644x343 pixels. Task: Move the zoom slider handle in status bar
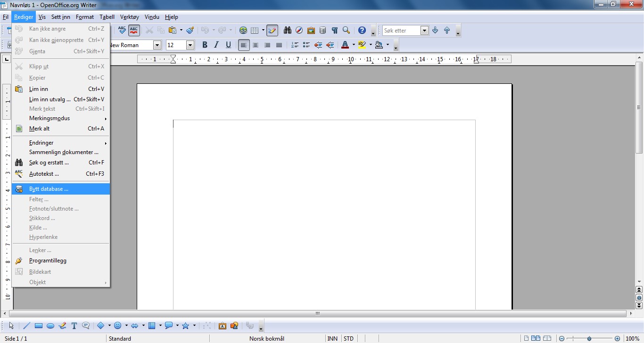pyautogui.click(x=589, y=338)
